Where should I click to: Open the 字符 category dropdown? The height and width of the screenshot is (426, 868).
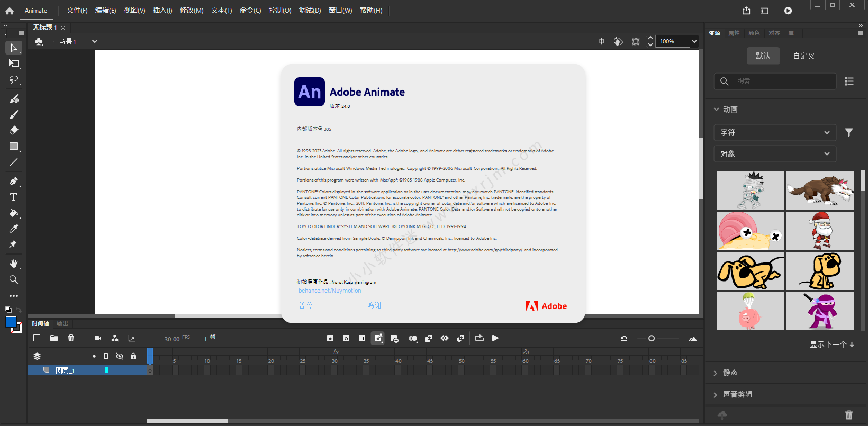(775, 132)
